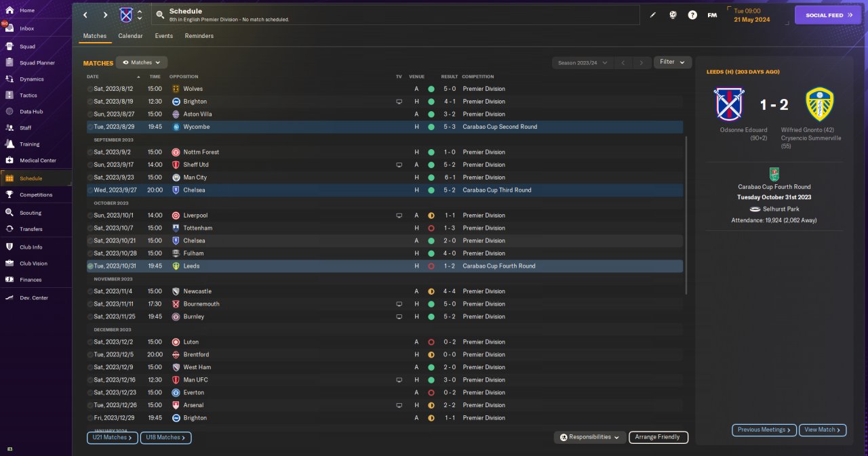Select the Chelsea Carabao Cup Third Round row
868x456 pixels.
tap(384, 190)
